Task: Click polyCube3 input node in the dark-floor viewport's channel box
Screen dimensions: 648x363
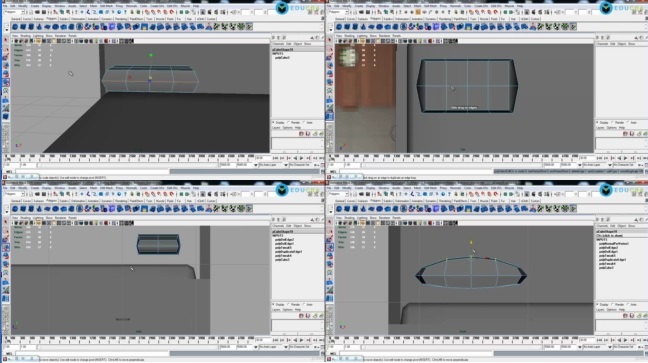Action: (282, 57)
